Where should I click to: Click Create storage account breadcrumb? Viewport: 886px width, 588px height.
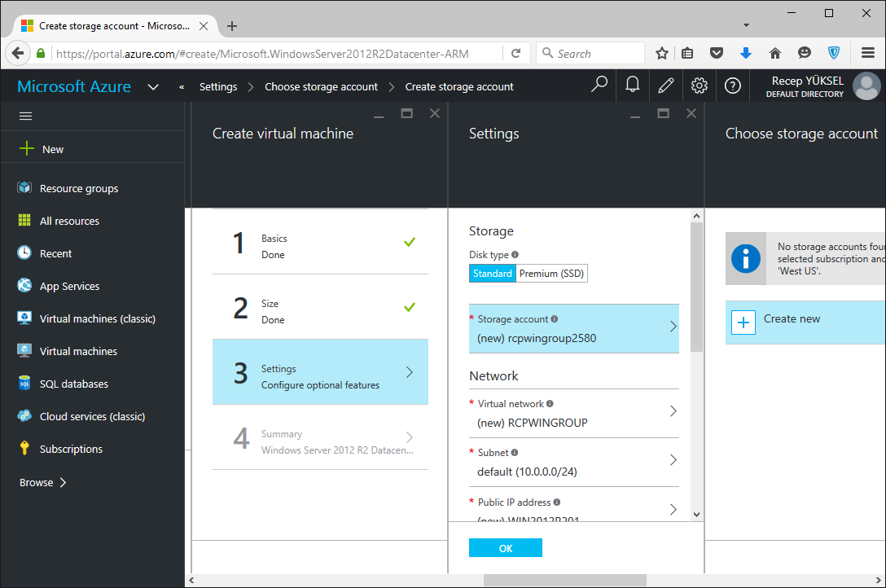(458, 86)
